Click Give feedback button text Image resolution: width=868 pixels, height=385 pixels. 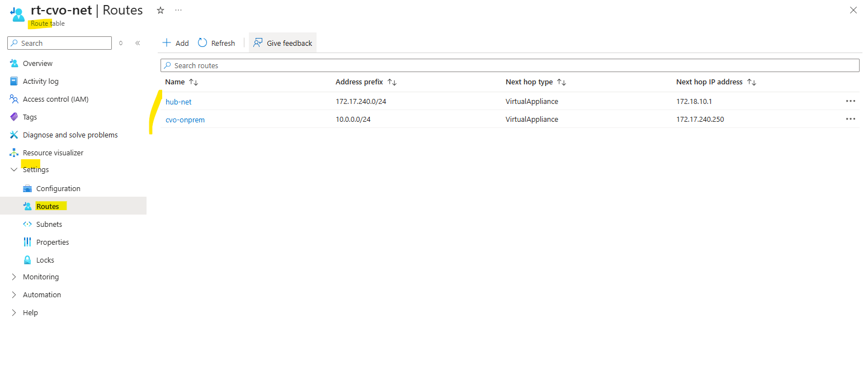(x=290, y=43)
